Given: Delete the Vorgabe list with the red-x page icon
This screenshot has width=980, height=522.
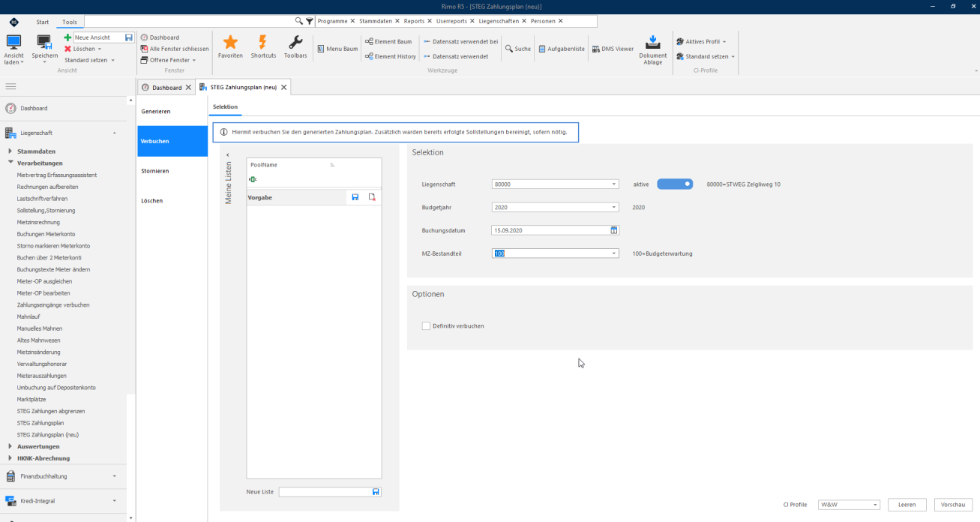Looking at the screenshot, I should [372, 197].
